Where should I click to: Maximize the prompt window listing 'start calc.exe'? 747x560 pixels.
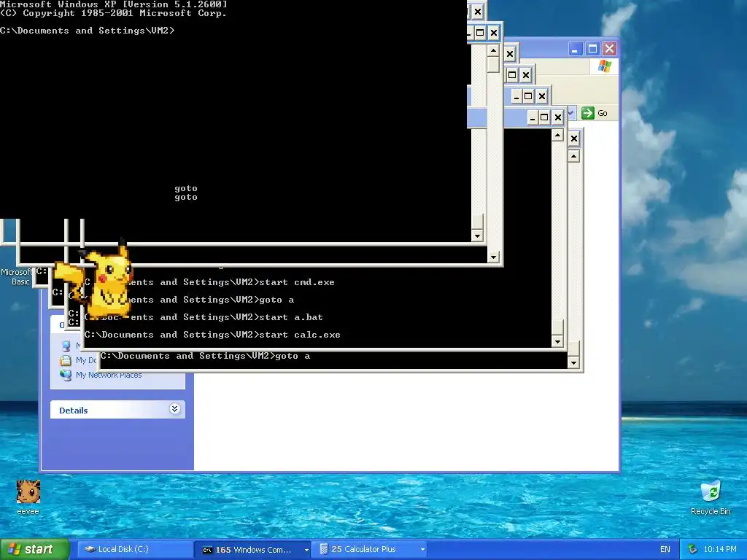tap(544, 117)
